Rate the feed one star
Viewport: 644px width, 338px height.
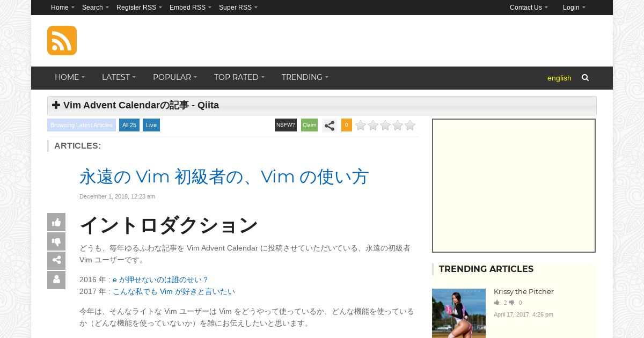361,126
